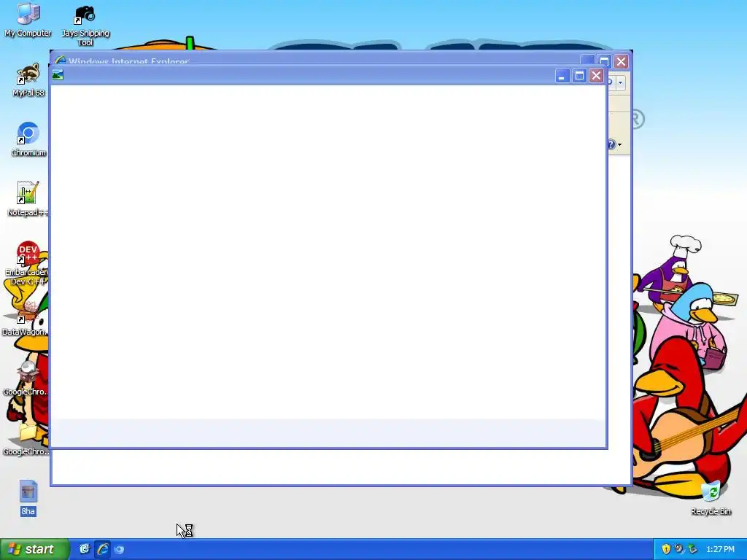The width and height of the screenshot is (747, 560).
Task: Click the speaker tray icon
Action: coord(679,549)
